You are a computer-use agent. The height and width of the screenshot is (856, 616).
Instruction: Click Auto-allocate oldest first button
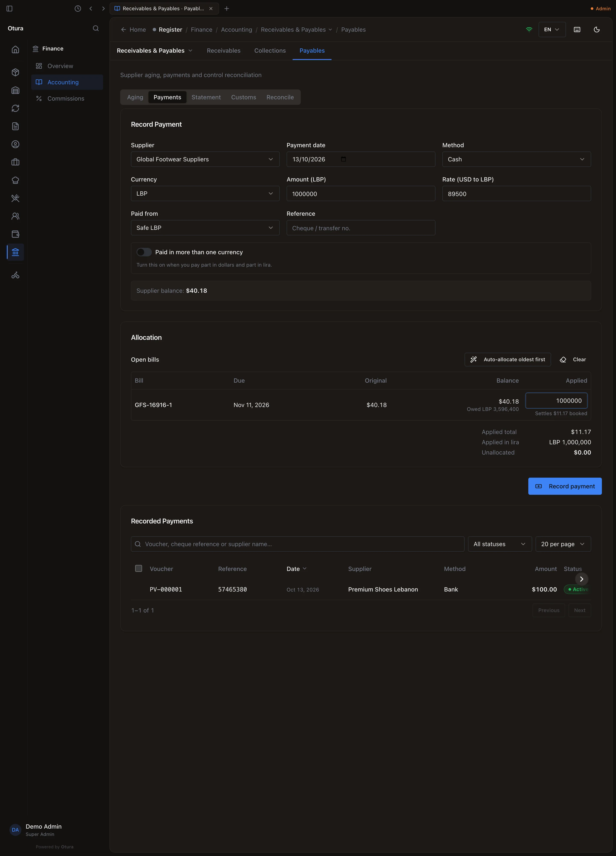click(x=507, y=360)
